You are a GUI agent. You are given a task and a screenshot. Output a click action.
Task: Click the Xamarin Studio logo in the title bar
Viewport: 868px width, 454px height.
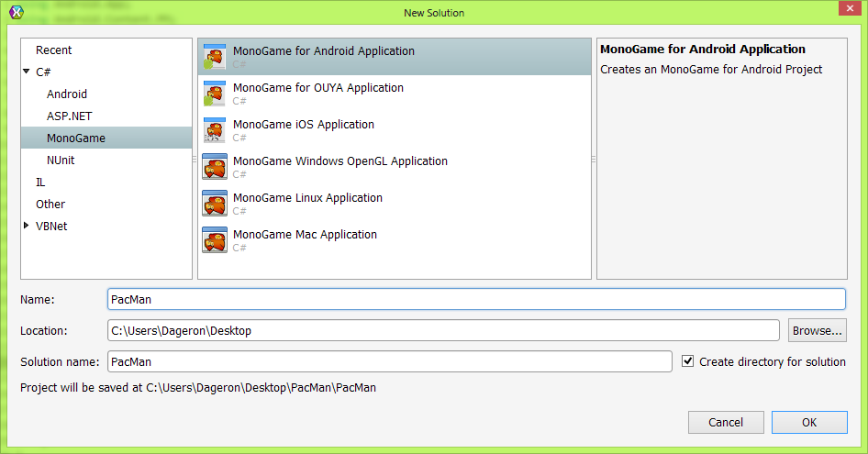[17, 12]
